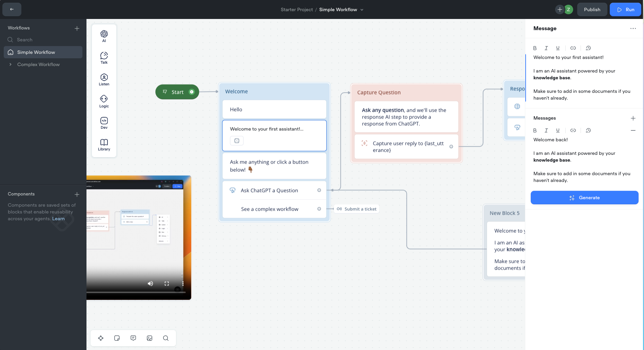This screenshot has height=350, width=644.
Task: Select the Dev step category
Action: (x=104, y=122)
